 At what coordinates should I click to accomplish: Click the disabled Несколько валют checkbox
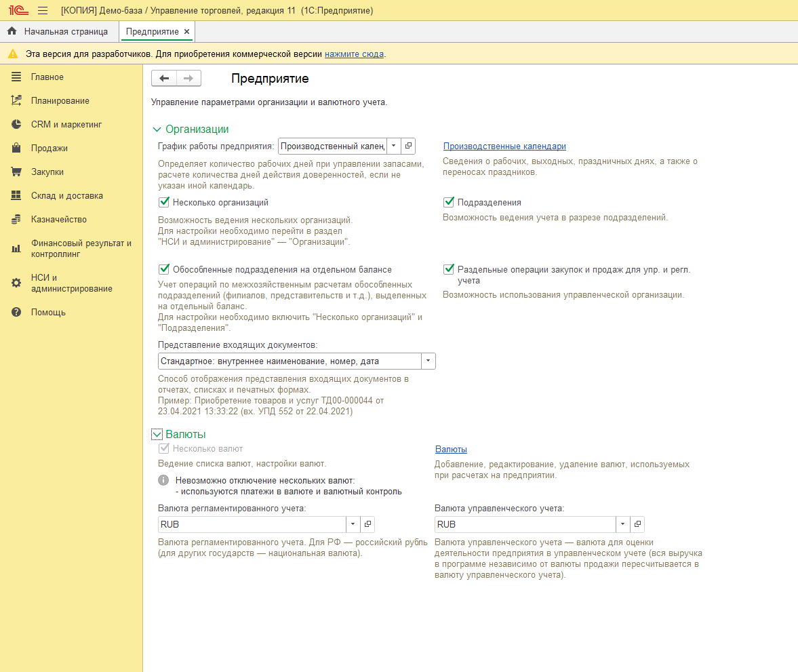click(164, 448)
